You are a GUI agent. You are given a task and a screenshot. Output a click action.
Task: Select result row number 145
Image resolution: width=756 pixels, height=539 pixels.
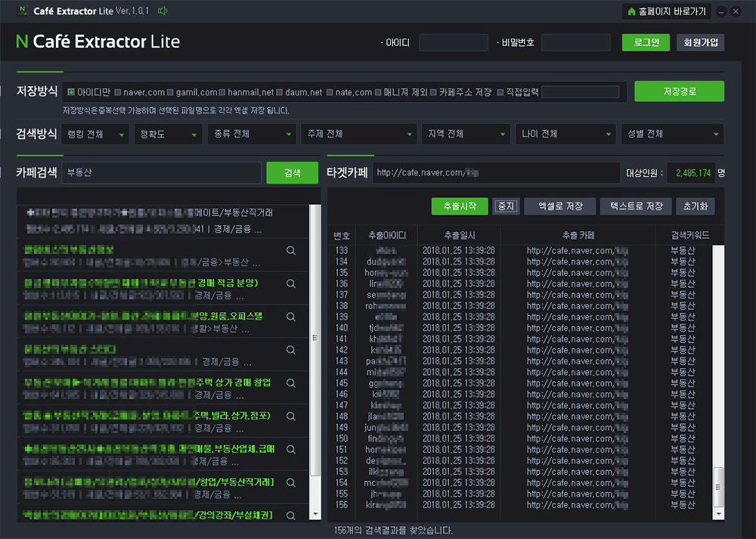(x=521, y=383)
